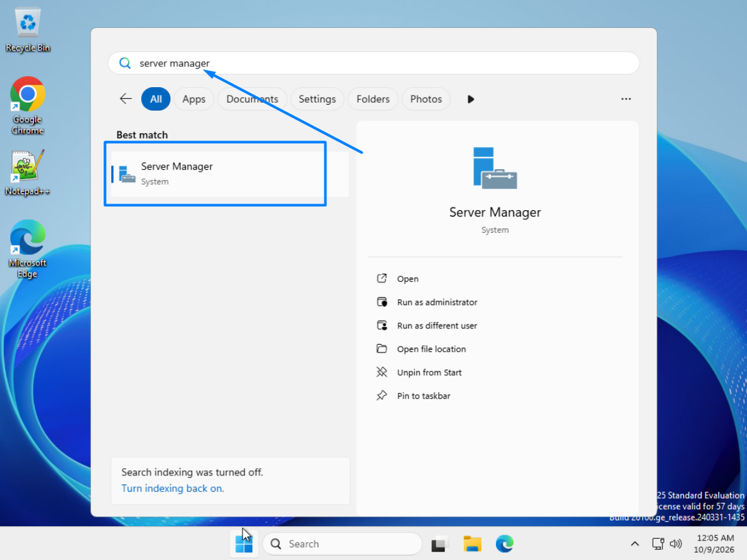
Task: Select the All filter tab
Action: coord(156,99)
